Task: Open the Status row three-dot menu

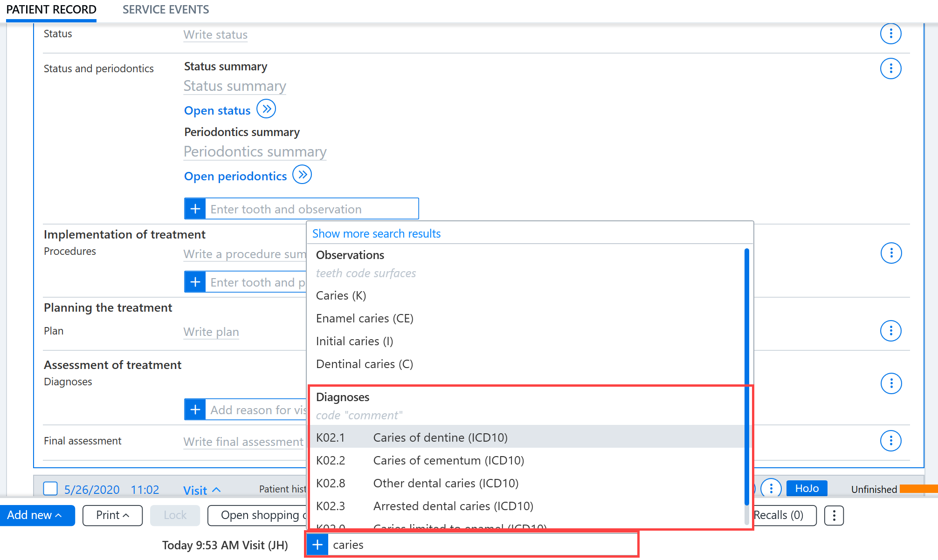Action: pos(890,34)
